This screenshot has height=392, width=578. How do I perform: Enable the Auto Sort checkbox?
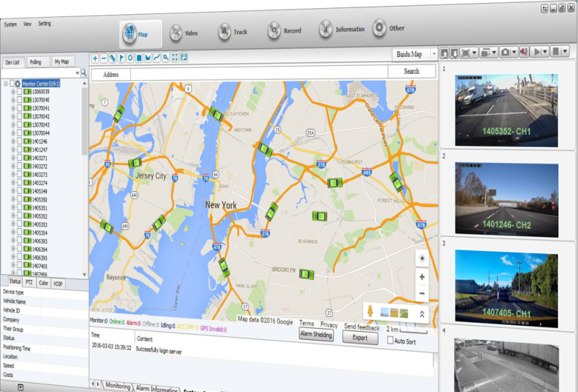[x=390, y=340]
